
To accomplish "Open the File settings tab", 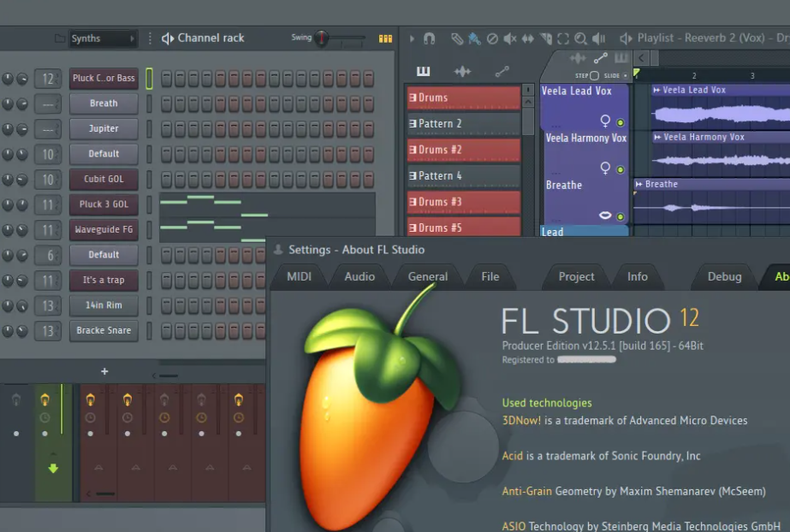I will click(x=490, y=277).
